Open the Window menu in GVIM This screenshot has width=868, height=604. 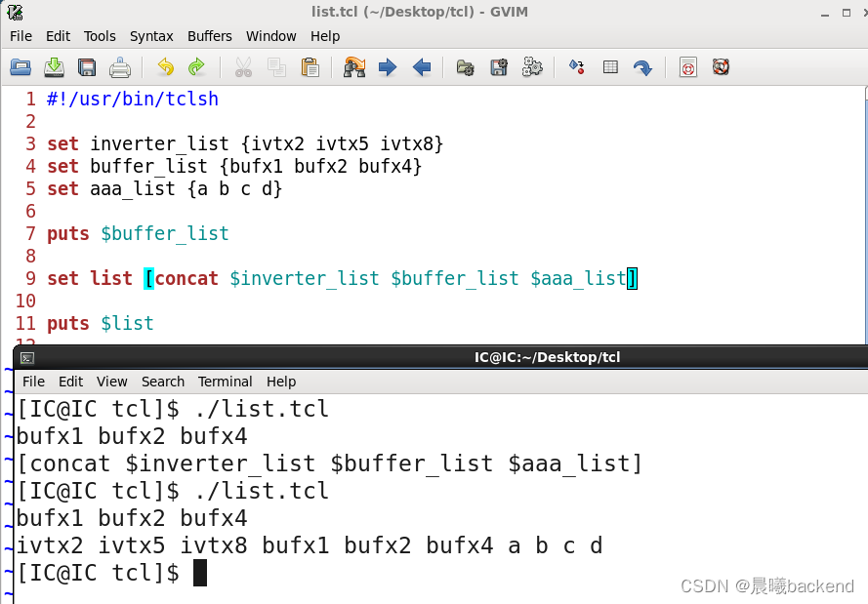[x=271, y=36]
